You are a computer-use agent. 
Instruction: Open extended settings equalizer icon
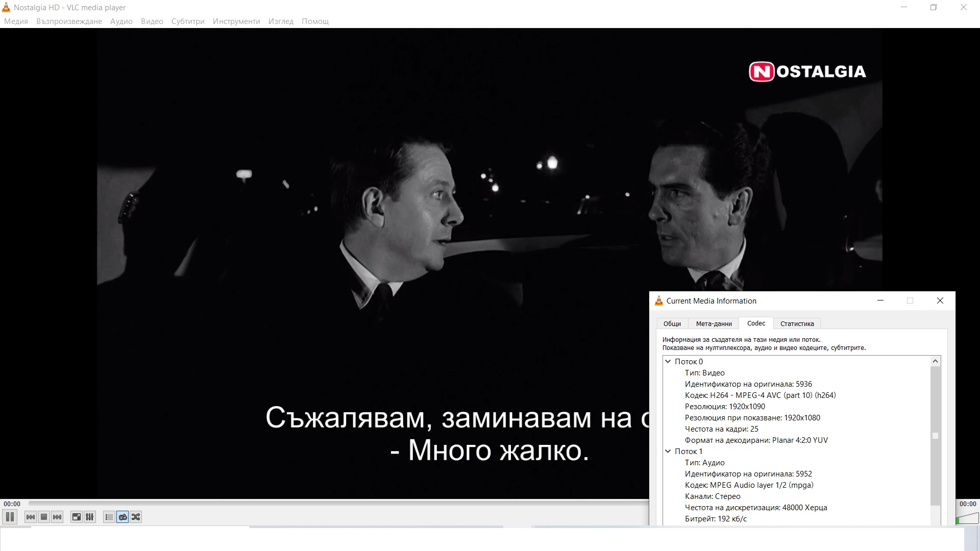pos(90,517)
